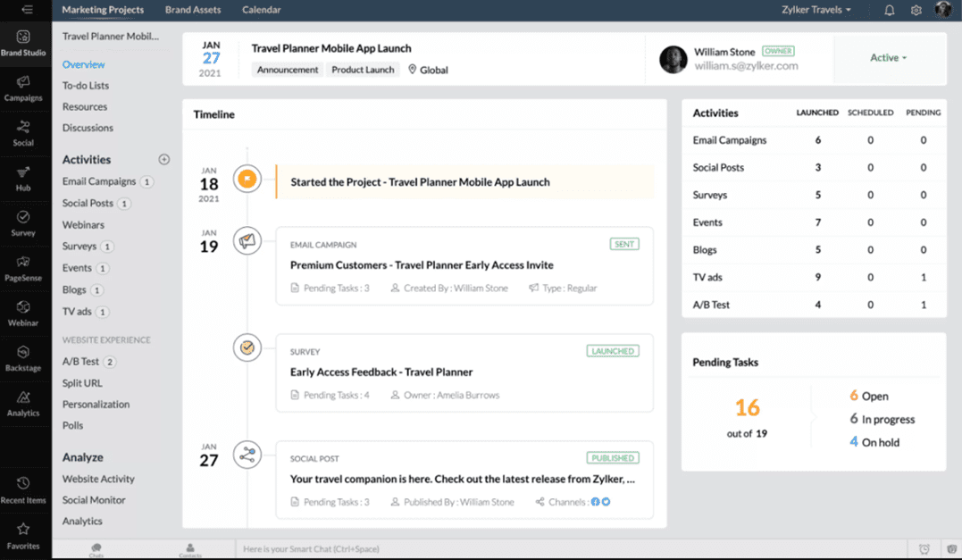Collapse the sidebar with the hamburger icon
The image size is (962, 560).
[x=27, y=10]
